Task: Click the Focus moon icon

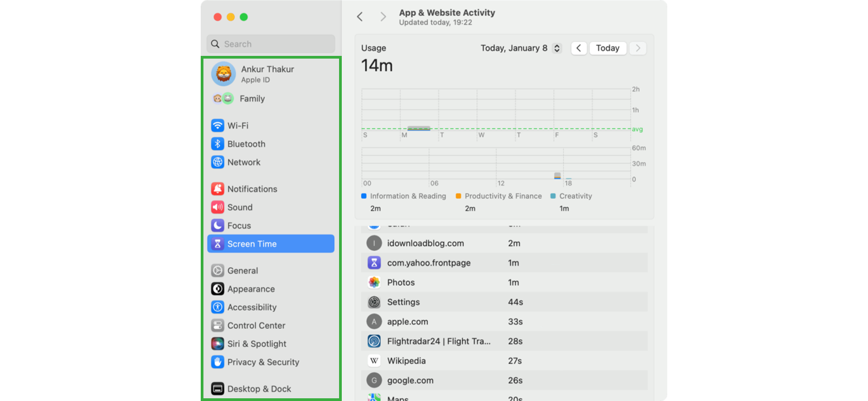Action: (218, 226)
